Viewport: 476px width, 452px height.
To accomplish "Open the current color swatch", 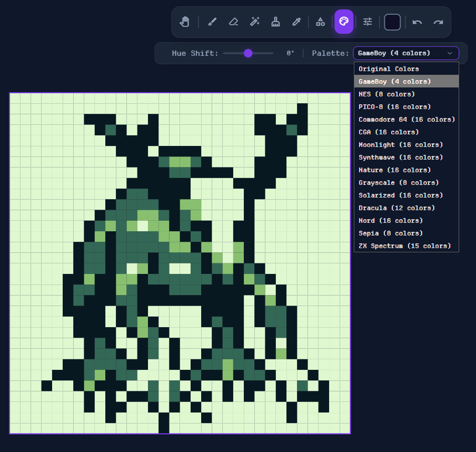I will click(x=392, y=22).
